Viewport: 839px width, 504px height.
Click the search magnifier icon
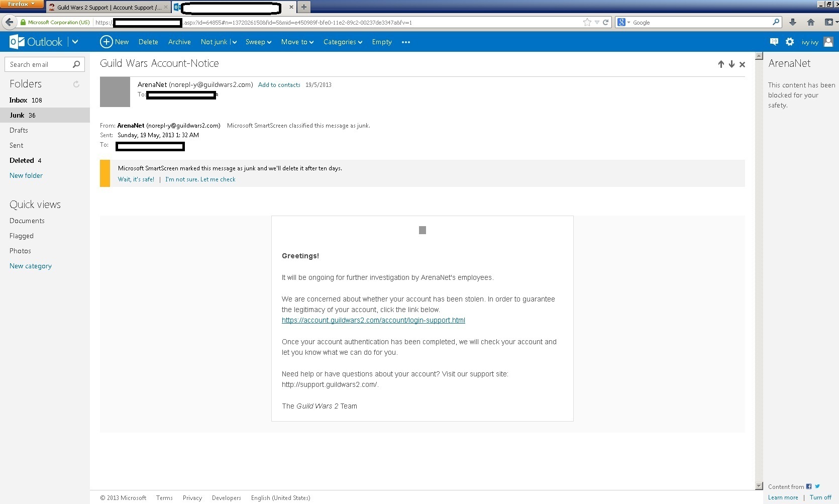coord(76,64)
